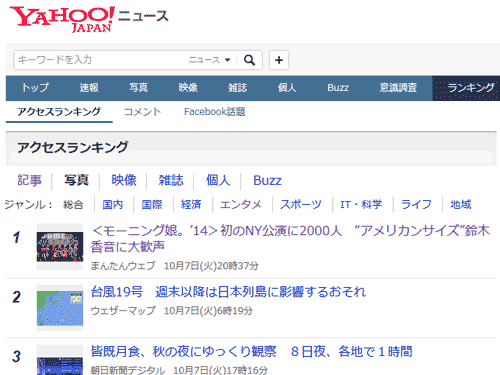500x375 pixels.
Task: Open the Buzz tab in the blue navigation bar
Action: point(338,88)
